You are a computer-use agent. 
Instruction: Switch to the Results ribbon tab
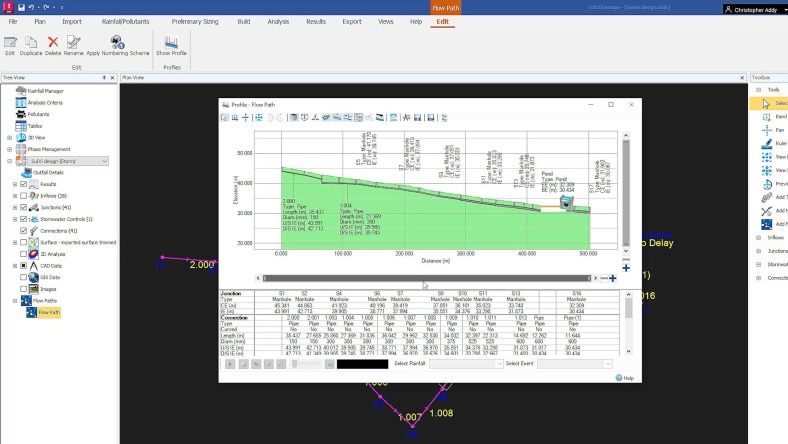(316, 22)
